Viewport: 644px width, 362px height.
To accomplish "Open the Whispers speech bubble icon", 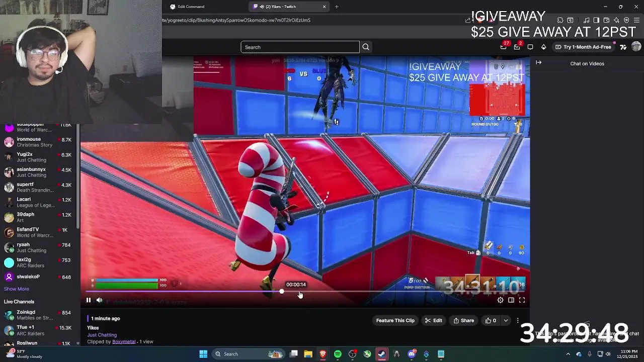I will [530, 47].
